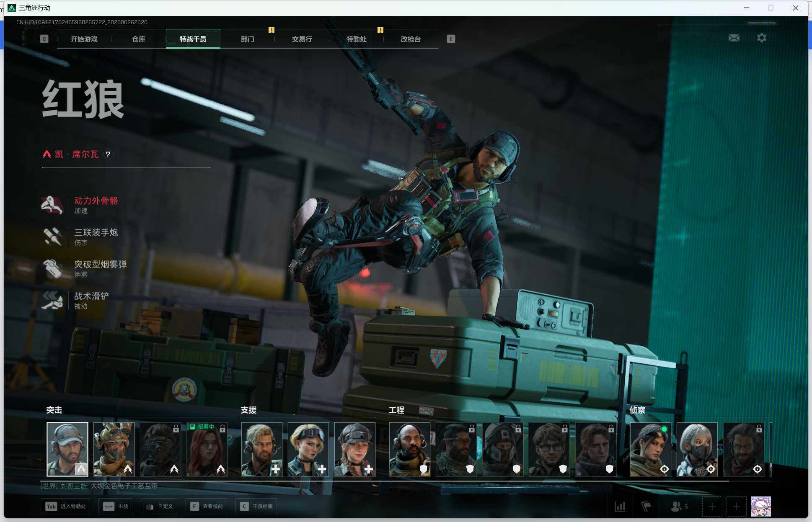812x522 pixels.
Task: Click the red chevron emblem beside 凯·席尔瓦
Action: tap(47, 154)
